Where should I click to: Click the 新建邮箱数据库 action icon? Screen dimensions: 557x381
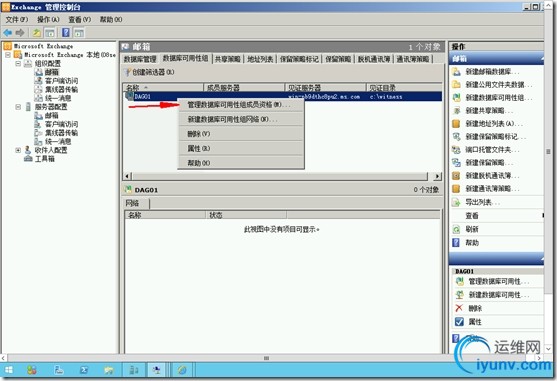point(456,71)
